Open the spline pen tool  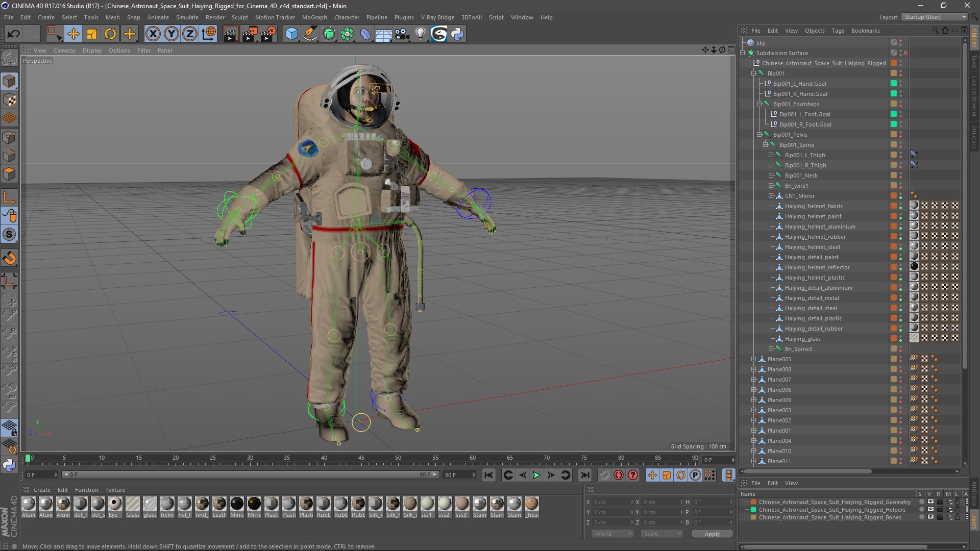point(310,34)
